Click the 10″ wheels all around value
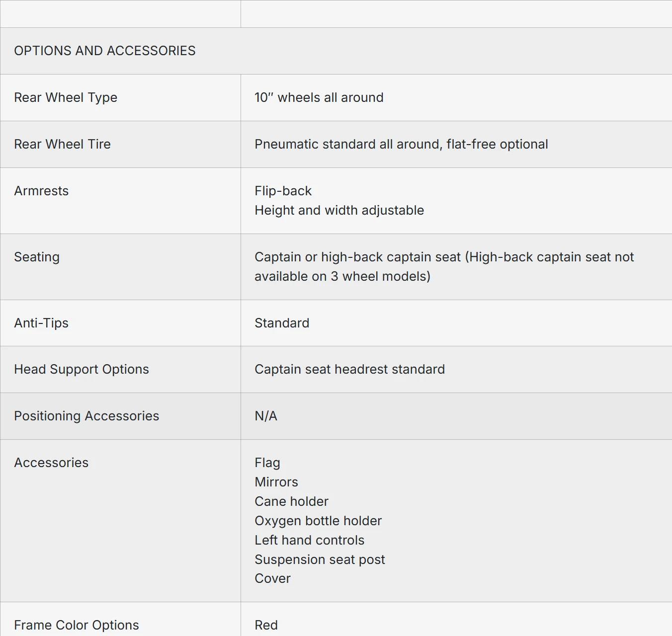The width and height of the screenshot is (672, 636). click(319, 97)
